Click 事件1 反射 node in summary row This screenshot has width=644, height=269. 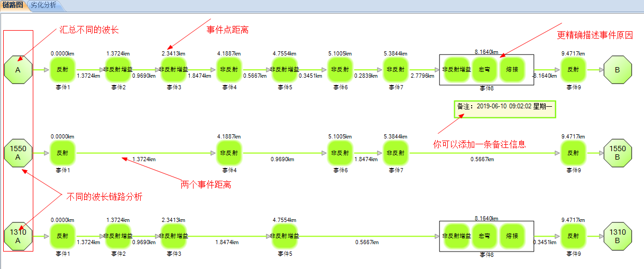pos(62,70)
